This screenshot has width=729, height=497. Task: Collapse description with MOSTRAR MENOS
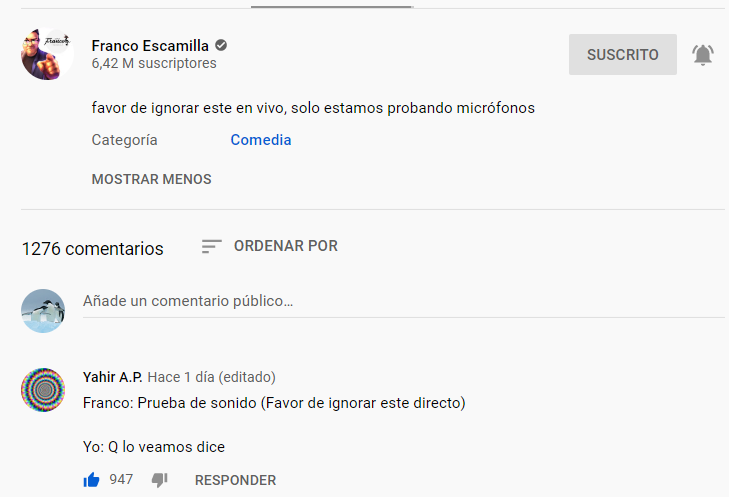(152, 179)
